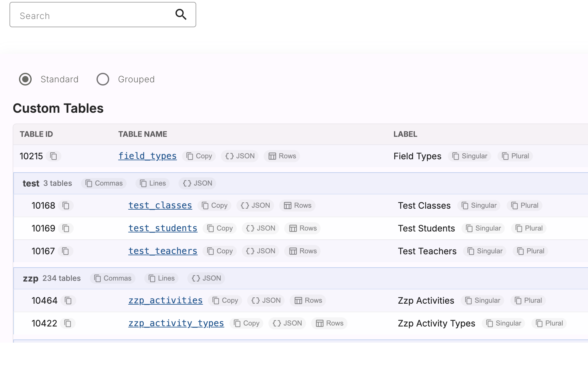Click the Custom Tables heading

pos(58,108)
